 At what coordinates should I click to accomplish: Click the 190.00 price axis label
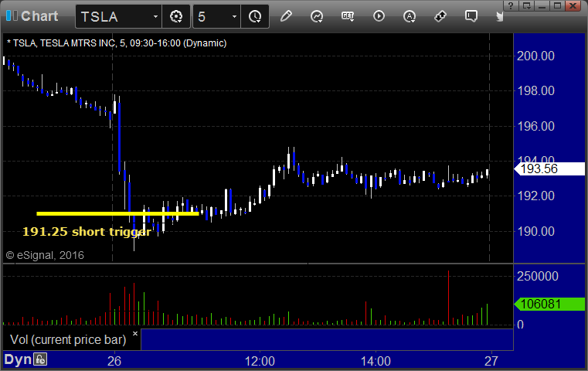pyautogui.click(x=535, y=231)
